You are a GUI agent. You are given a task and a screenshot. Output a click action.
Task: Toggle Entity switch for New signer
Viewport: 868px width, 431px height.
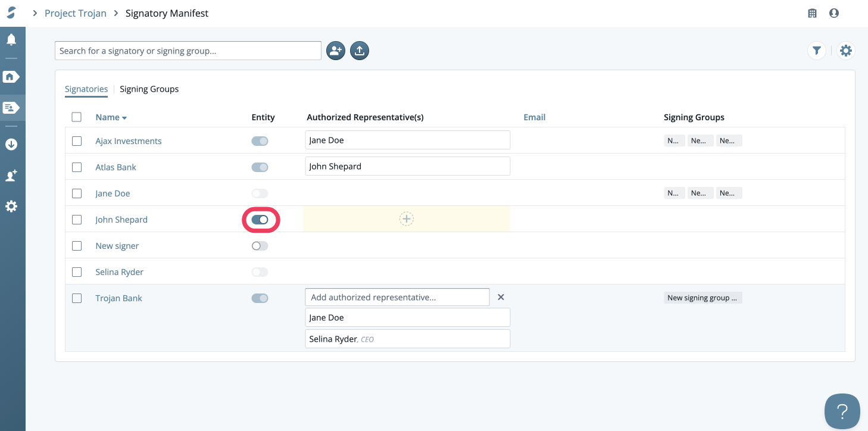260,246
